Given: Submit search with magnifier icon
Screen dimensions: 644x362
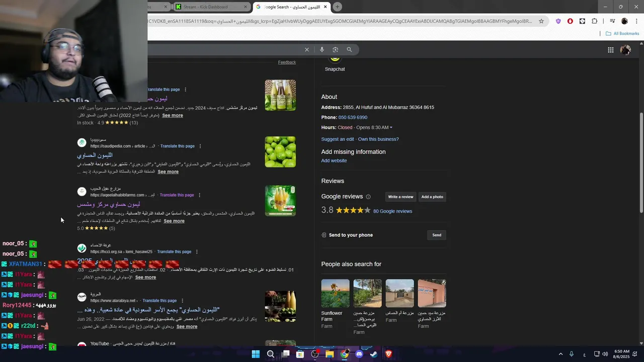Looking at the screenshot, I should [349, 49].
